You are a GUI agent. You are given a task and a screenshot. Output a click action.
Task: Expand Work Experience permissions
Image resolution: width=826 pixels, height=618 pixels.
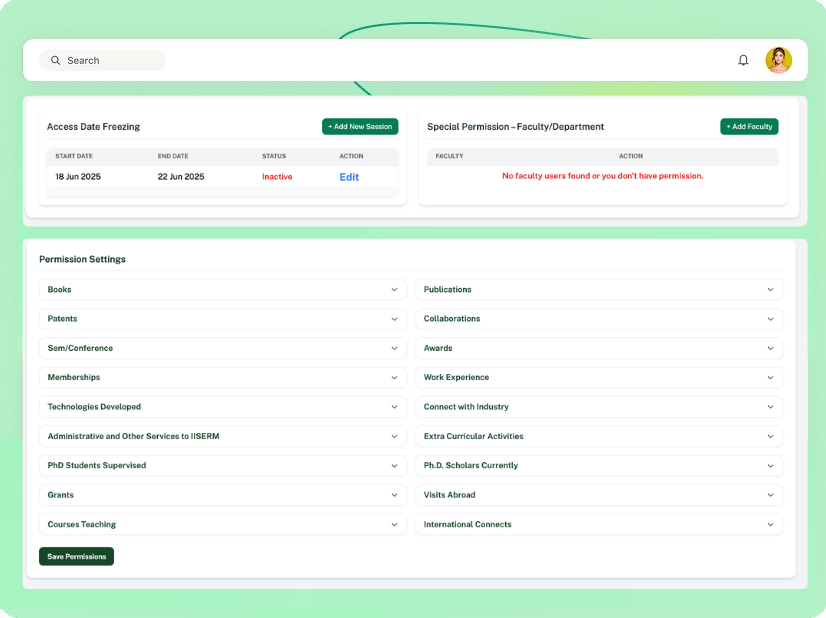coord(599,378)
